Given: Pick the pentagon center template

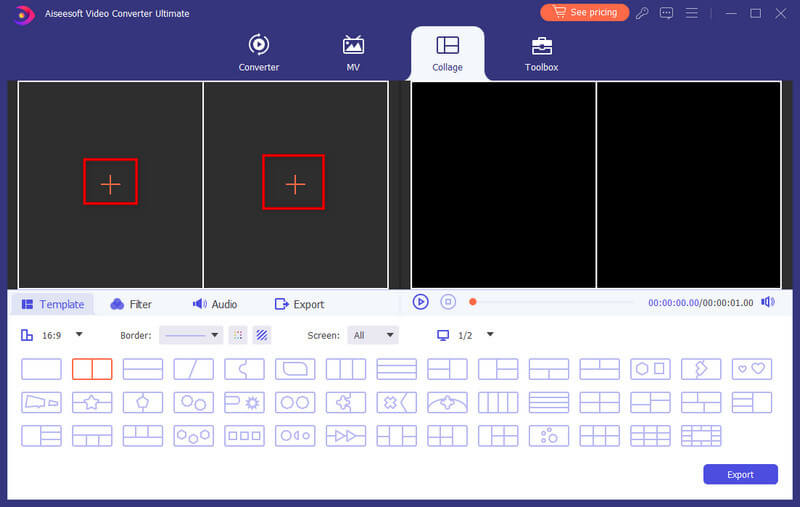Looking at the screenshot, I should tap(143, 402).
